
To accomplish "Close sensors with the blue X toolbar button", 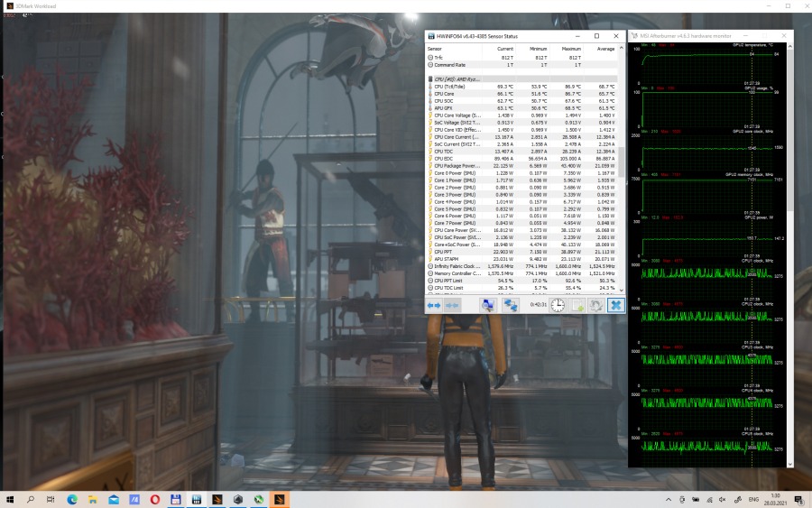I will (615, 306).
